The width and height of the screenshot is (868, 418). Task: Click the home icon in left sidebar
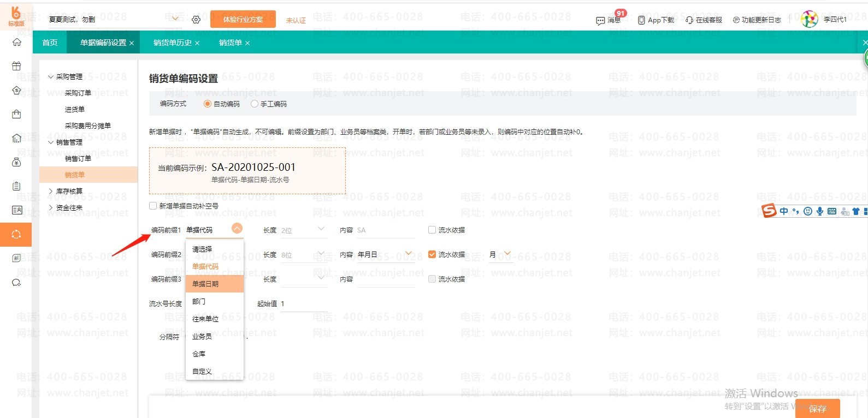pos(16,43)
